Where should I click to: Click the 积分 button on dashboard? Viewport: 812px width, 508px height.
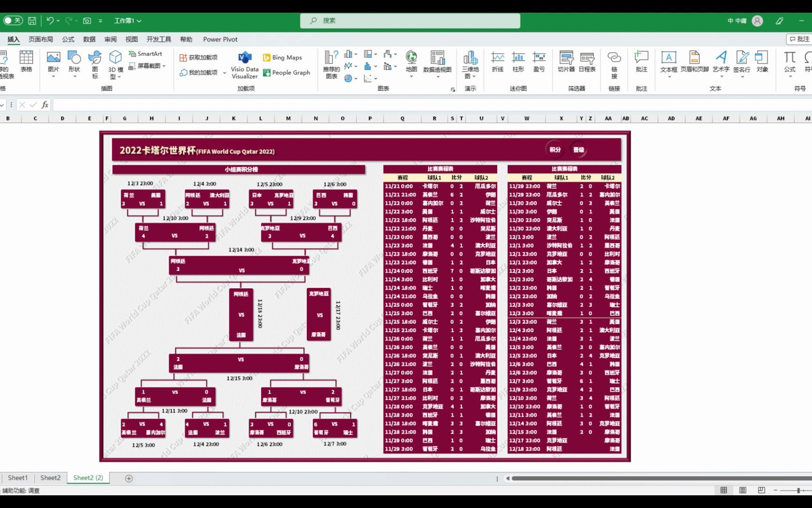[x=555, y=150]
